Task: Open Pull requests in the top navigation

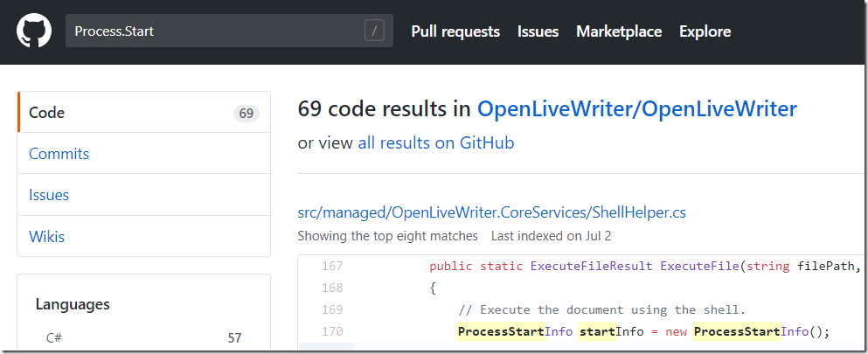Action: coord(455,31)
